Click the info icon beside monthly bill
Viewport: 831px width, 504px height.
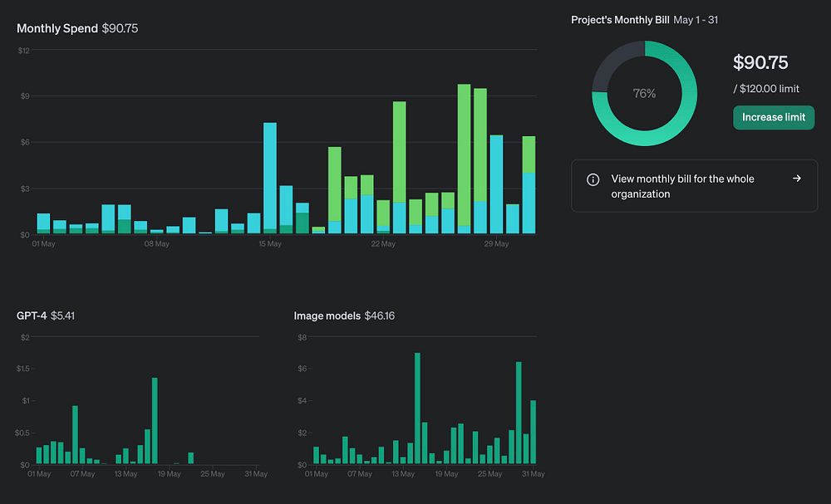click(x=593, y=179)
